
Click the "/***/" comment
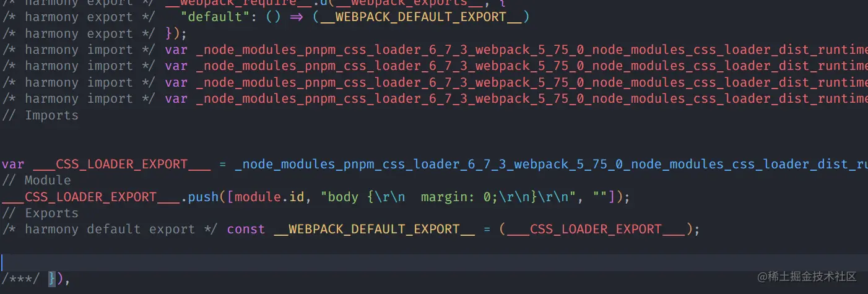pos(20,279)
